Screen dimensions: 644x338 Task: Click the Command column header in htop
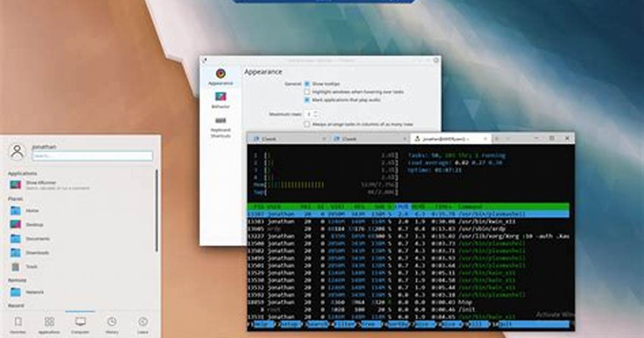[x=471, y=207]
